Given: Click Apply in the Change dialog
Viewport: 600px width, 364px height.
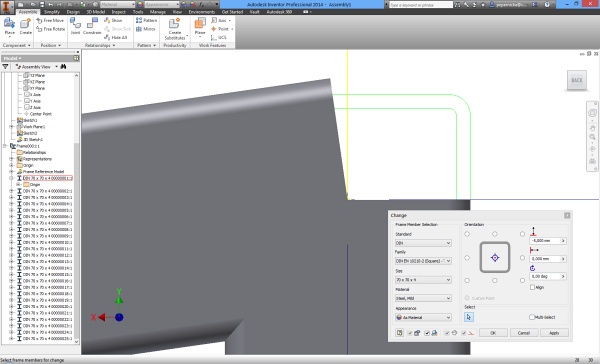Looking at the screenshot, I should 554,333.
